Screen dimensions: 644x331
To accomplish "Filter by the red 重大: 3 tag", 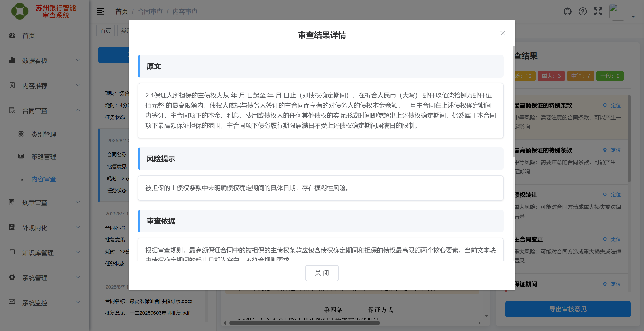I will click(x=551, y=76).
